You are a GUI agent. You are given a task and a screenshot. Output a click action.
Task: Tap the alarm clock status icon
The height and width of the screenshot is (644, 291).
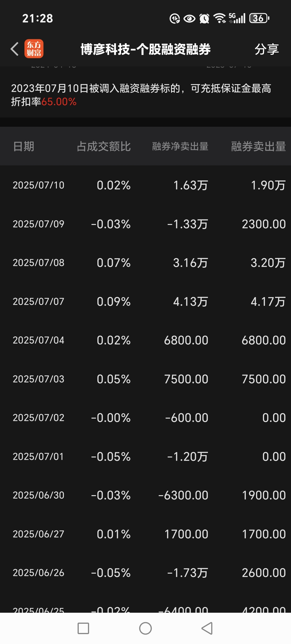click(204, 18)
